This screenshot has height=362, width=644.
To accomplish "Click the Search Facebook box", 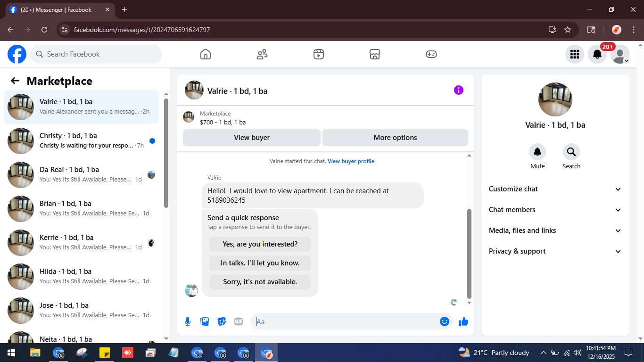I will point(96,54).
